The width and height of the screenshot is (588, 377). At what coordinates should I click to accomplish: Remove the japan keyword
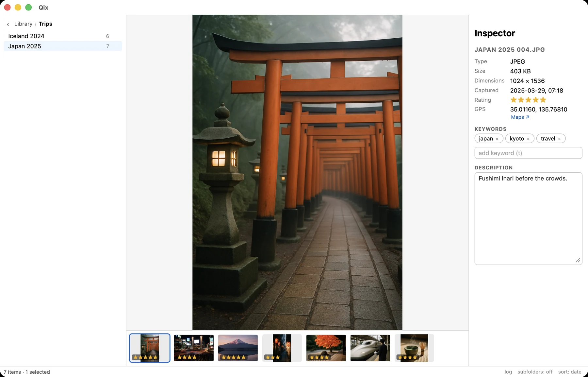[x=497, y=139]
